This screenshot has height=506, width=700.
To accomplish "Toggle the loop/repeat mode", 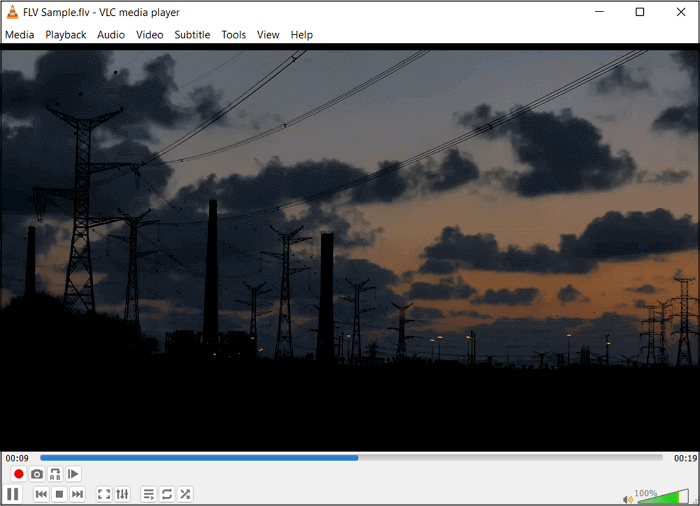I will pyautogui.click(x=167, y=494).
